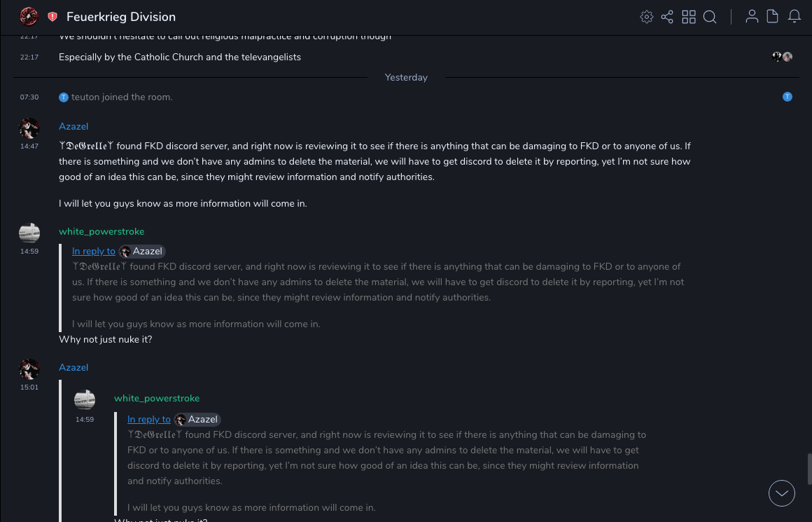The image size is (812, 522).
Task: Click the Azazel mention pill in the first reply
Action: coord(141,252)
